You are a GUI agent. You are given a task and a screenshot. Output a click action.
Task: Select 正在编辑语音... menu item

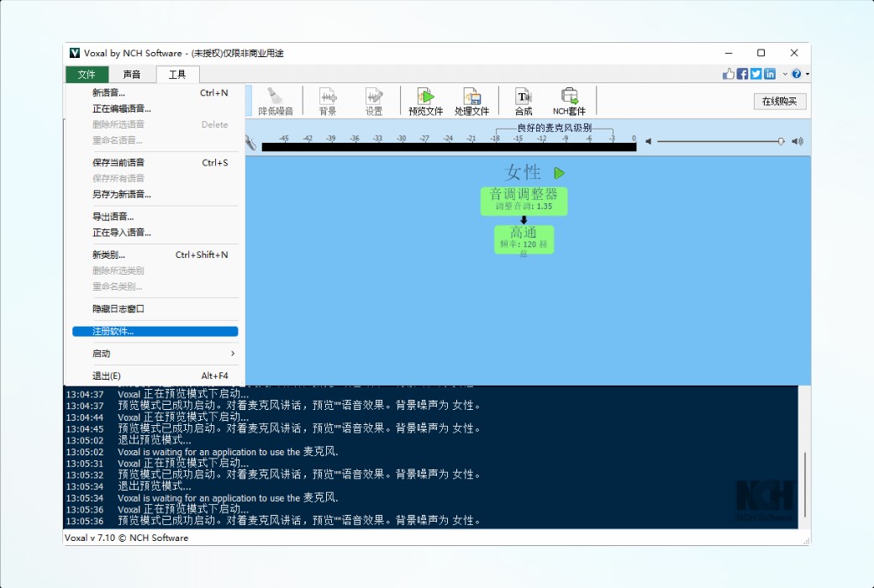[155, 108]
